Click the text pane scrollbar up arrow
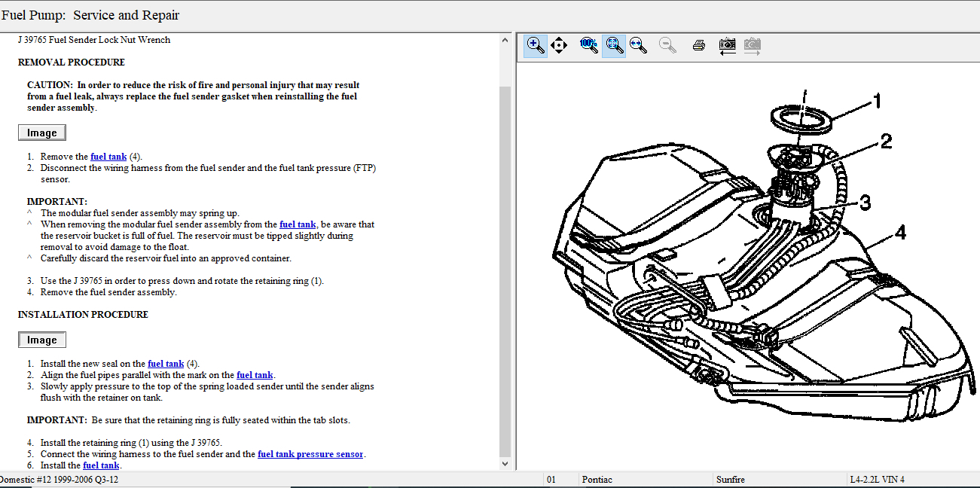Image resolution: width=980 pixels, height=488 pixels. [x=505, y=40]
